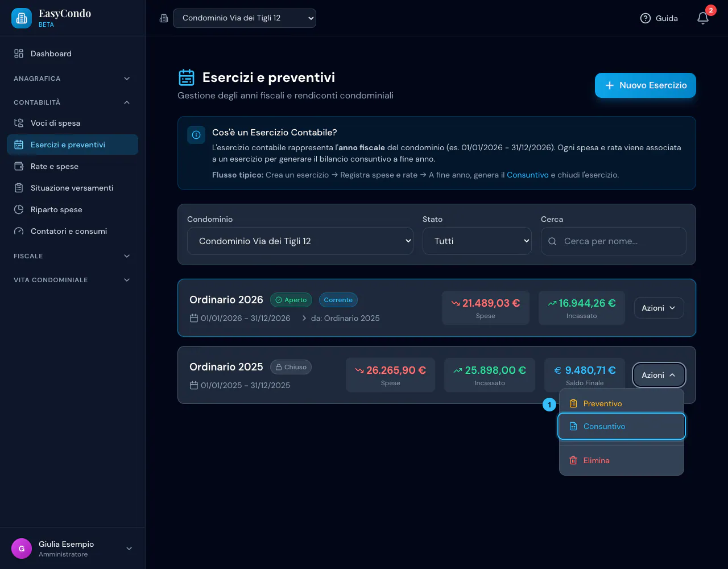The width and height of the screenshot is (728, 569).
Task: Click the 26.265,90 € Spese value
Action: pos(391,375)
